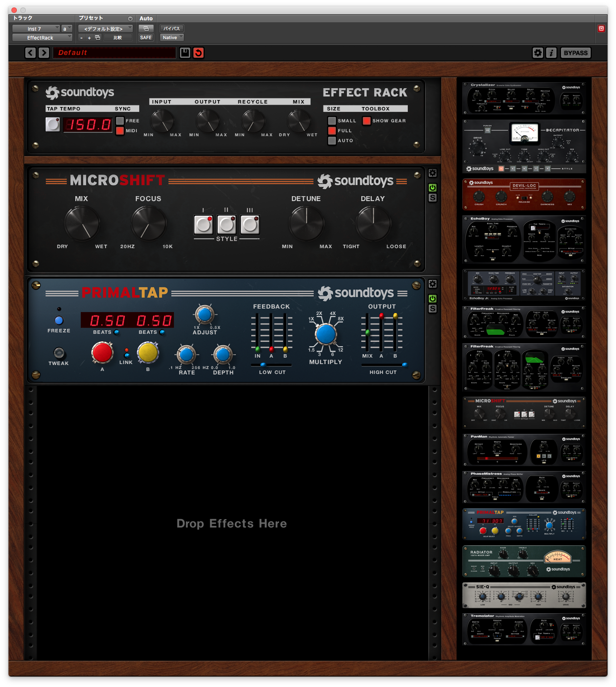This screenshot has width=616, height=687.
Task: Click the PrimalTap LOW CUT slider
Action: tap(271, 365)
